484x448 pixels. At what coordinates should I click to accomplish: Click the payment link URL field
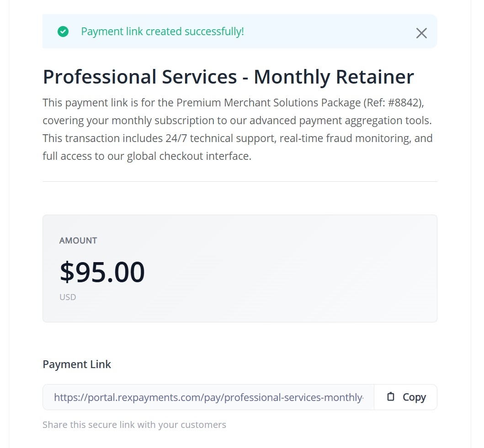(x=208, y=397)
